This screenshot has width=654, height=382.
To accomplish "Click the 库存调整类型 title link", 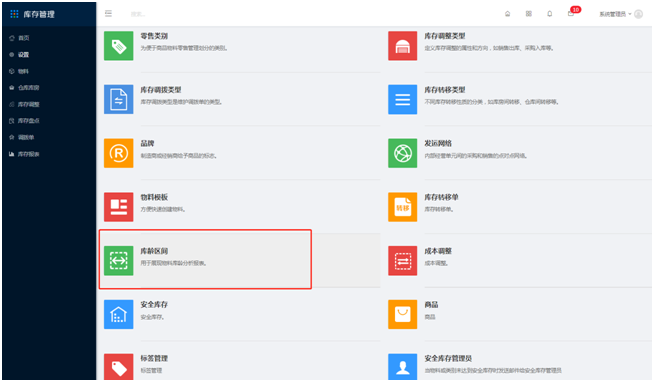I will pos(445,36).
